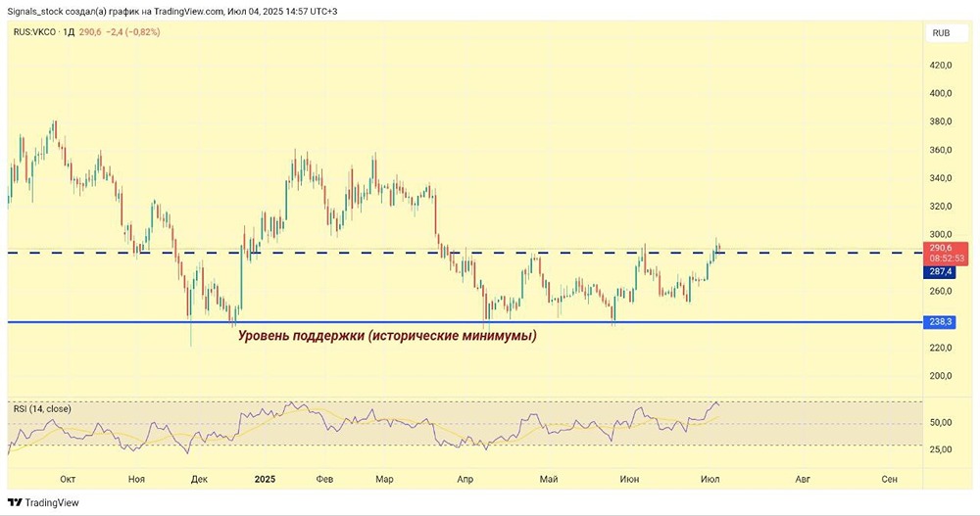The width and height of the screenshot is (980, 516).
Task: Click the 'Дек' date label on time axis
Action: 199,479
